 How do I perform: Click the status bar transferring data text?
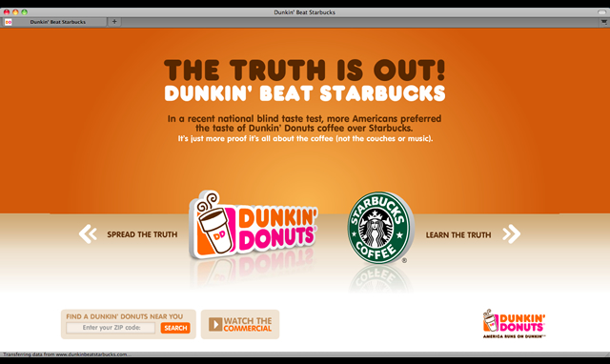pos(67,354)
